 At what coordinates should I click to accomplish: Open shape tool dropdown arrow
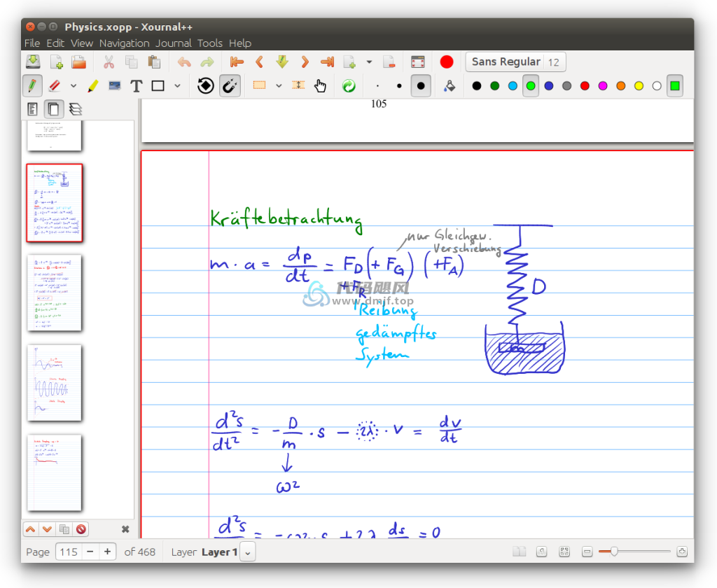pos(177,86)
